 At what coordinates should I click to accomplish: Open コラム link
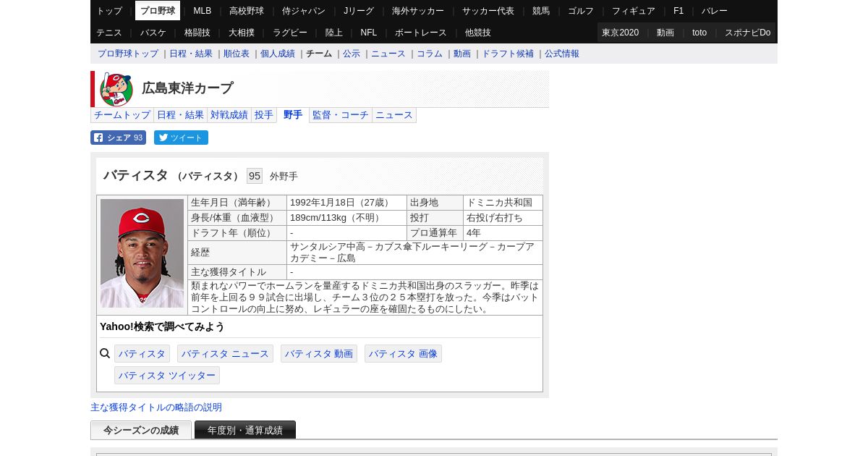pos(430,54)
